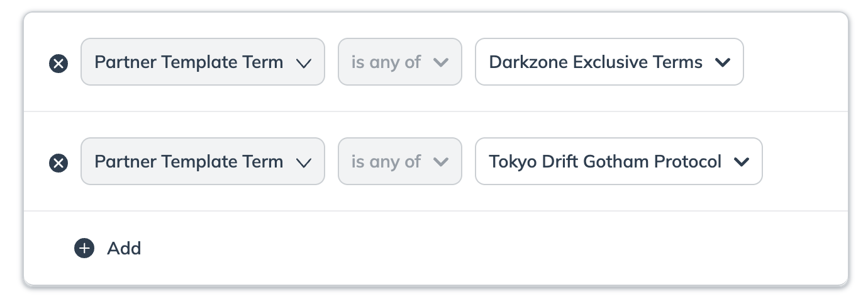Open the second row's 'is any of' operator dropdown
The height and width of the screenshot is (301, 868).
coord(386,161)
